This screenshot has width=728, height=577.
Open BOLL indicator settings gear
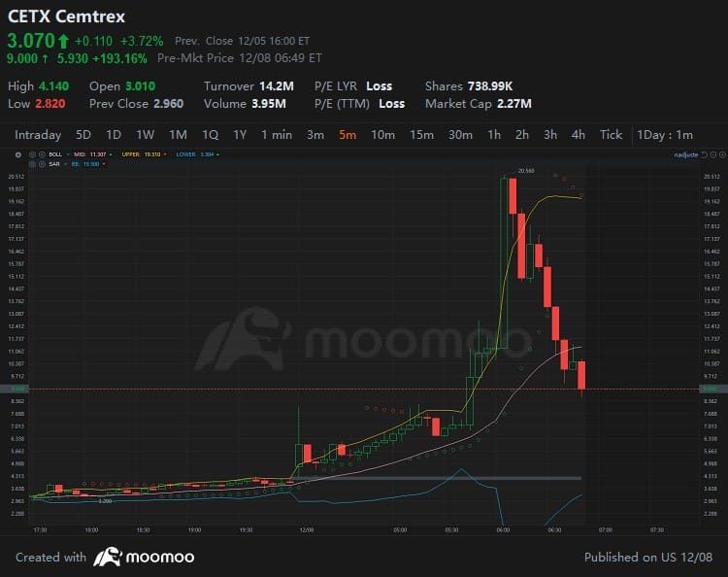[x=32, y=154]
